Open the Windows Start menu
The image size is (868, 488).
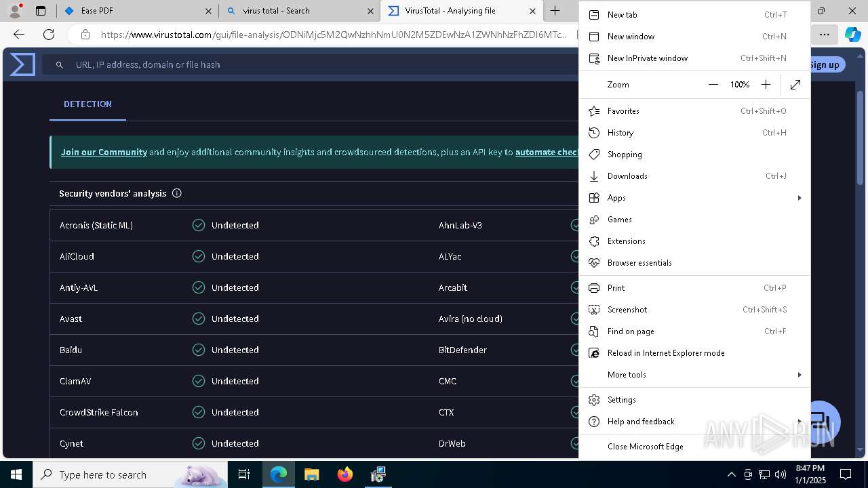click(16, 474)
